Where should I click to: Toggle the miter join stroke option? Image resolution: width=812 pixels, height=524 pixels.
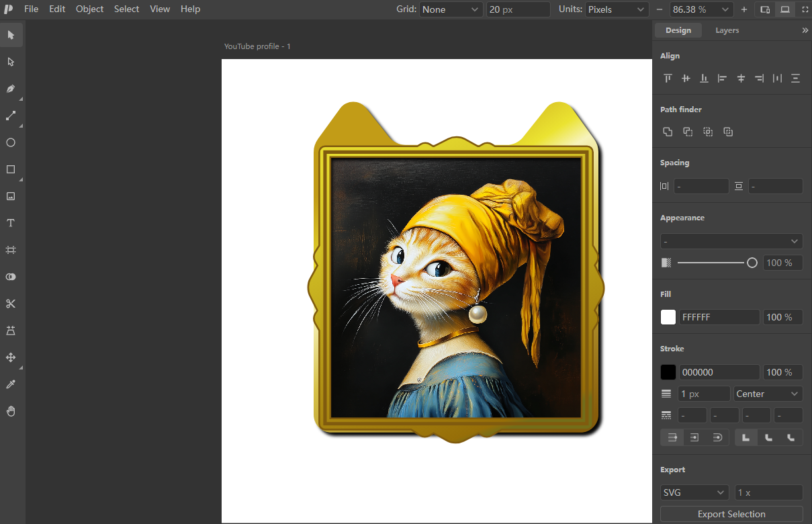tap(746, 437)
